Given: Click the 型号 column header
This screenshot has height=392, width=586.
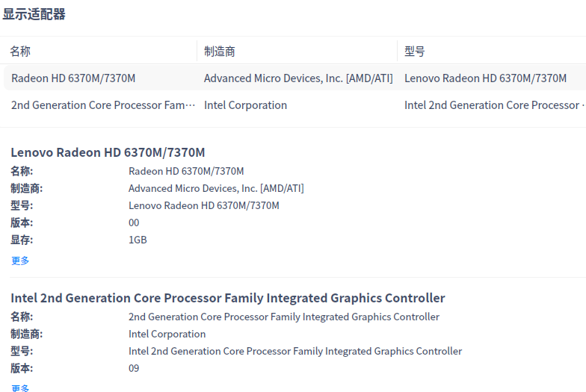Looking at the screenshot, I should click(415, 52).
